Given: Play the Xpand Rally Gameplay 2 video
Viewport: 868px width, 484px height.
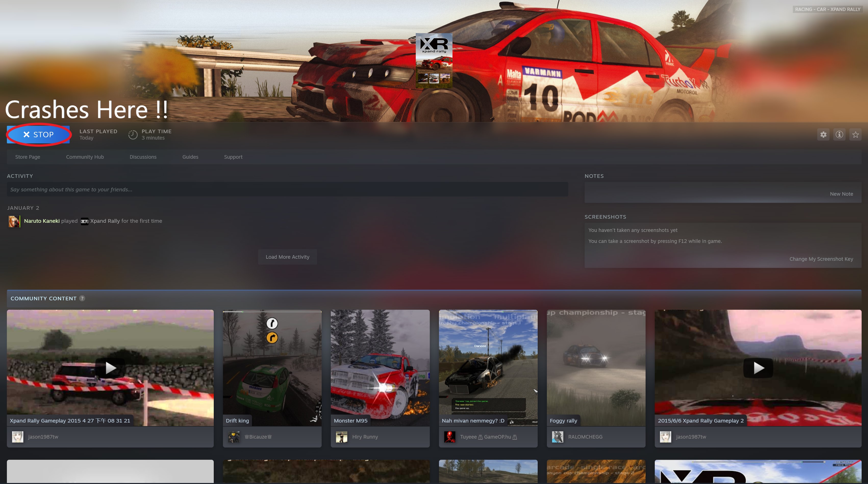Looking at the screenshot, I should pos(758,368).
